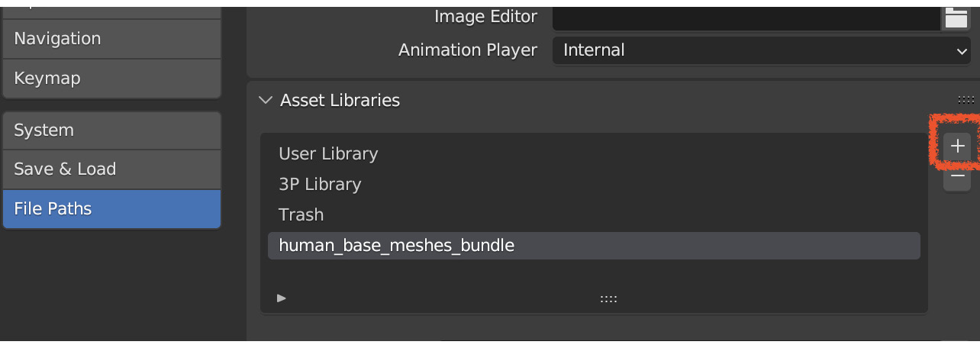The height and width of the screenshot is (348, 980).
Task: Open the partially visible tab above Navigation
Action: click(111, 11)
